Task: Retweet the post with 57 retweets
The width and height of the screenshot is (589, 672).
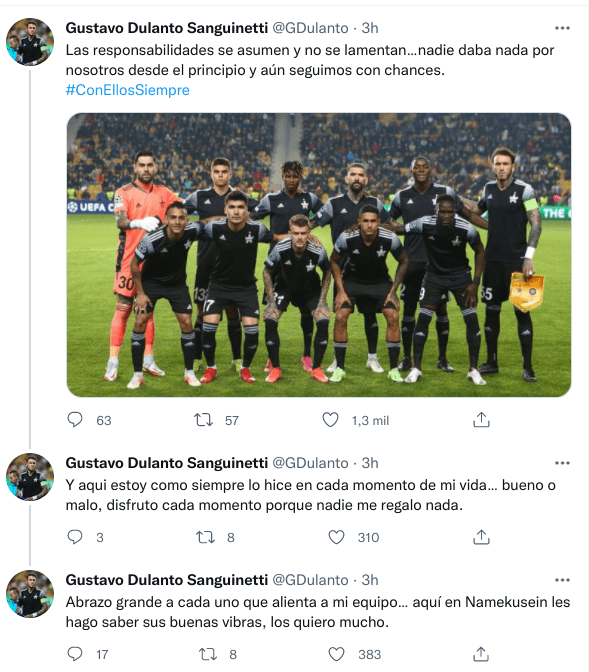Action: coord(203,420)
